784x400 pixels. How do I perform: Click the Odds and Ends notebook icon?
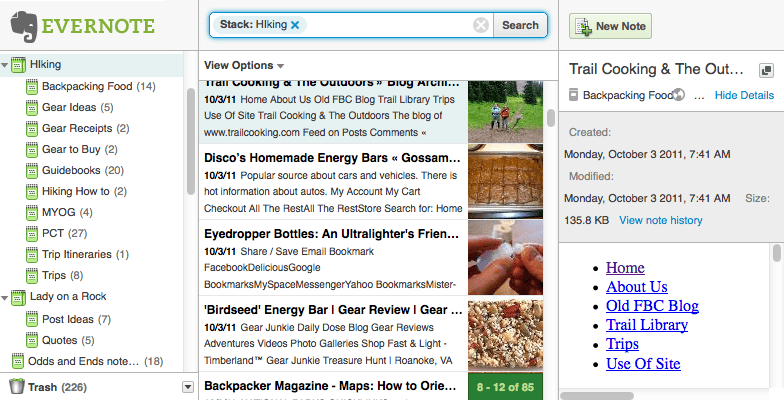point(18,361)
